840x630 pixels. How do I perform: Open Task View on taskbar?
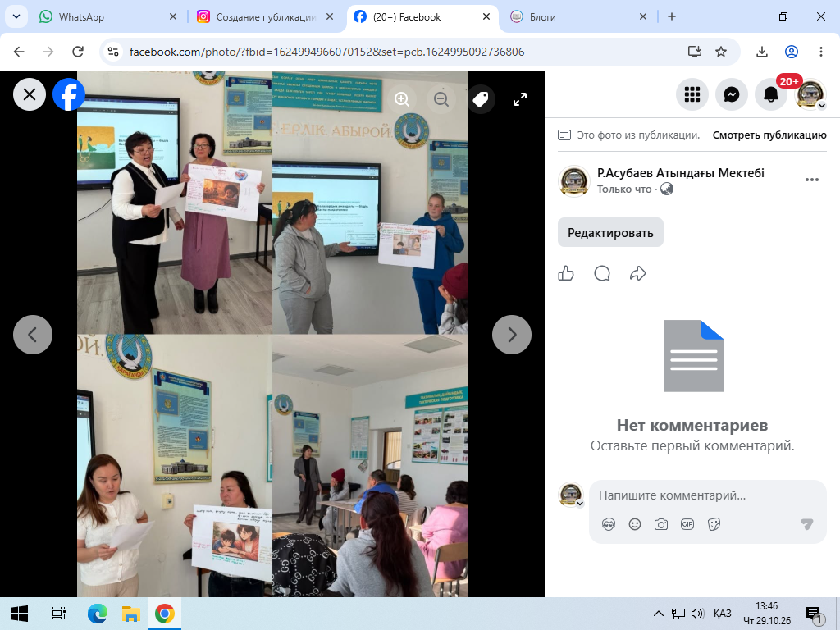coord(58,614)
